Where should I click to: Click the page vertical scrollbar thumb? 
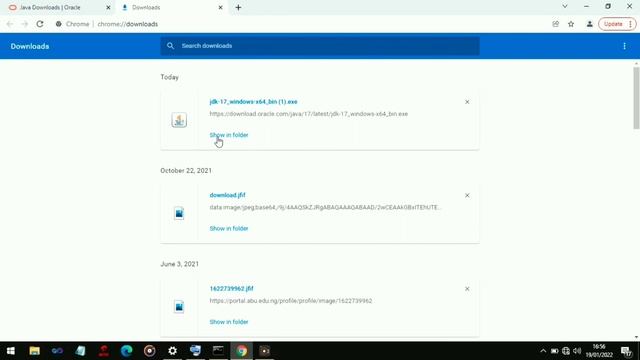tap(636, 98)
